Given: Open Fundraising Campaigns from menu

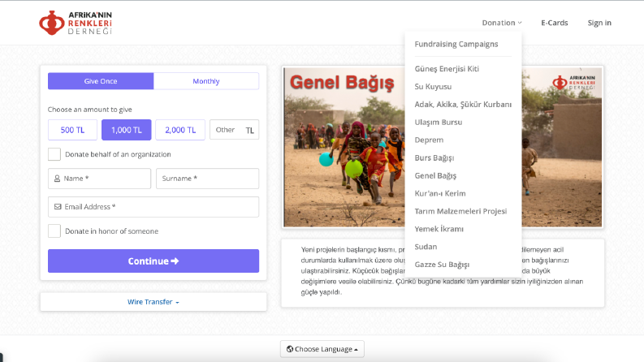Looking at the screenshot, I should pyautogui.click(x=456, y=44).
